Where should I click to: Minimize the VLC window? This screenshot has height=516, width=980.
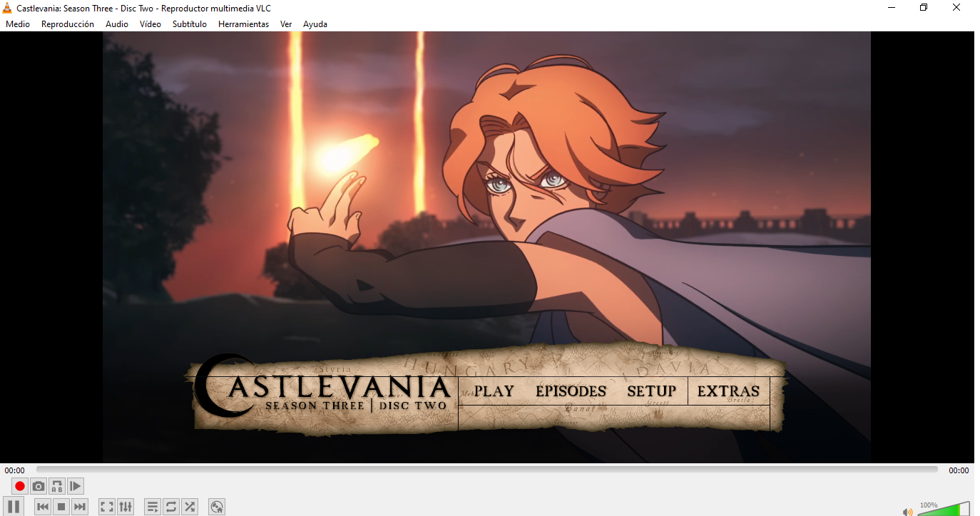tap(892, 8)
